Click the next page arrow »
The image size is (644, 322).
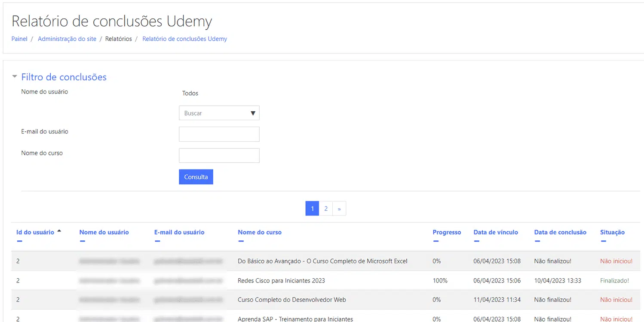[339, 209]
